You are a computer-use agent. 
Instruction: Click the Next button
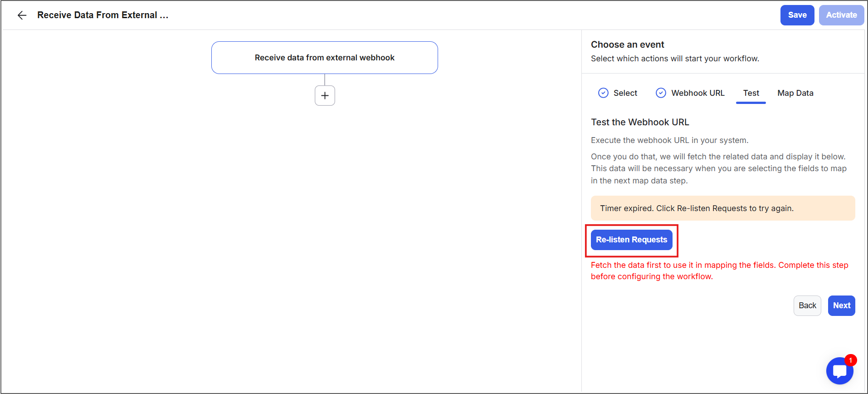click(841, 305)
